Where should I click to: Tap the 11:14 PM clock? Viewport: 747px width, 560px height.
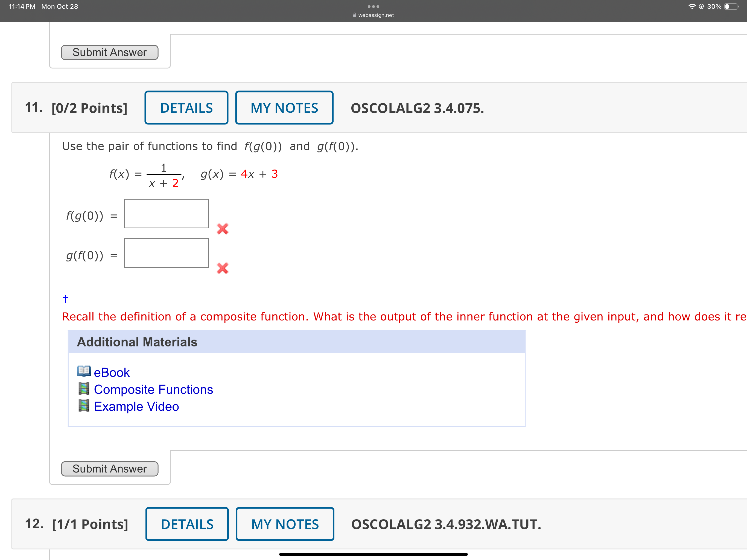(22, 6)
